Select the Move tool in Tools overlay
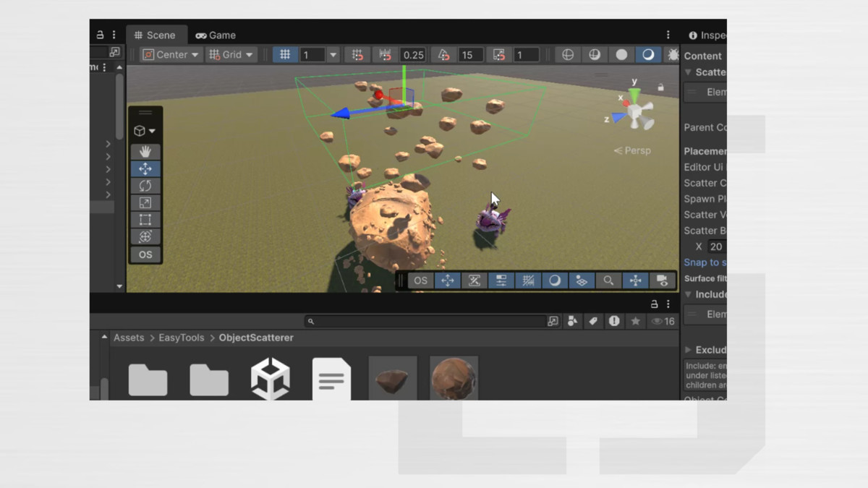 click(145, 168)
